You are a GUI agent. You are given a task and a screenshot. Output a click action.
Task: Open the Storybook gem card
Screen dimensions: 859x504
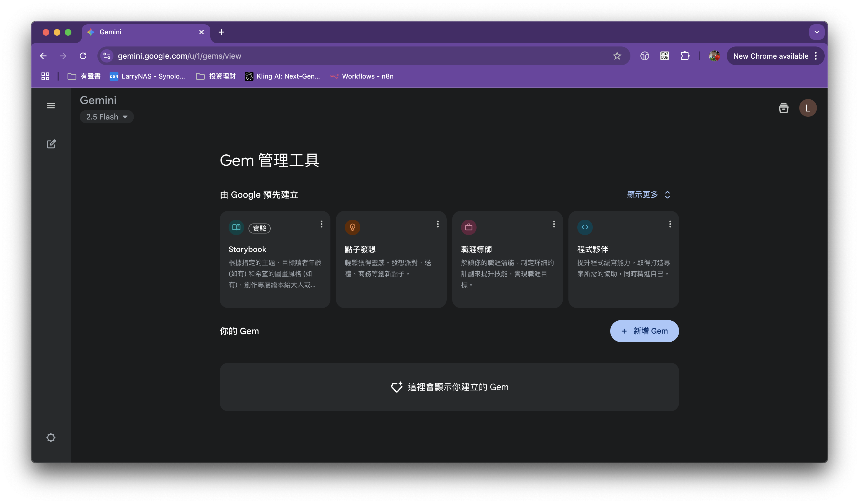[275, 259]
